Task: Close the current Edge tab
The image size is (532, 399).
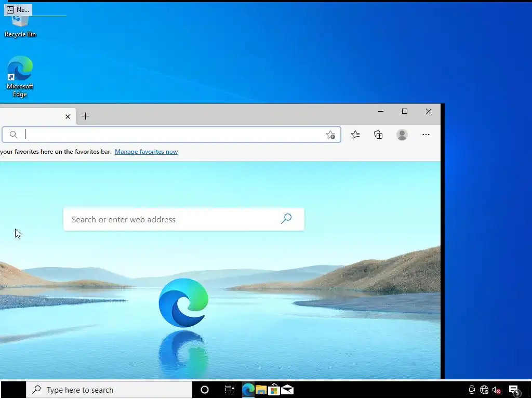Action: [68, 117]
